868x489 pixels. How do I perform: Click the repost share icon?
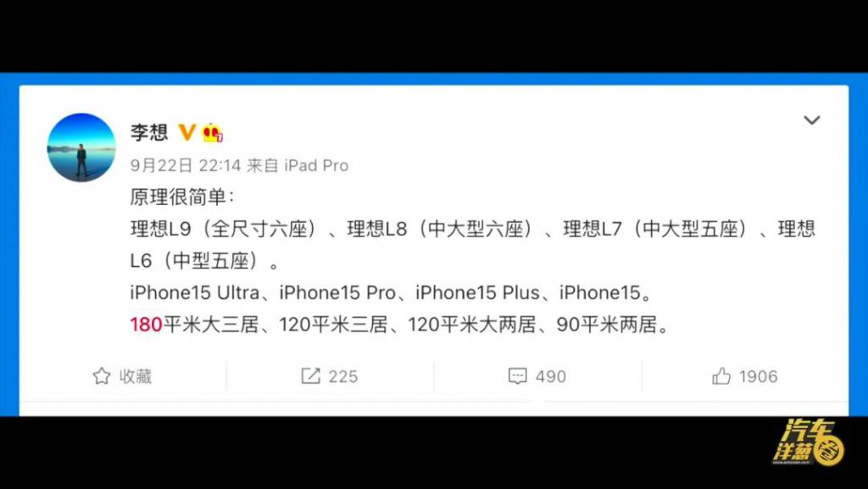click(310, 376)
